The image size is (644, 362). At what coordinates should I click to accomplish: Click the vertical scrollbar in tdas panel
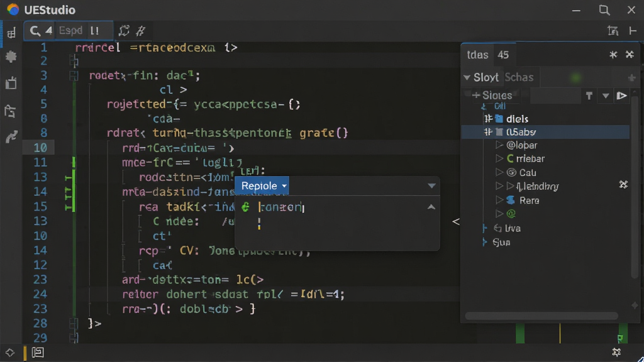point(635,187)
